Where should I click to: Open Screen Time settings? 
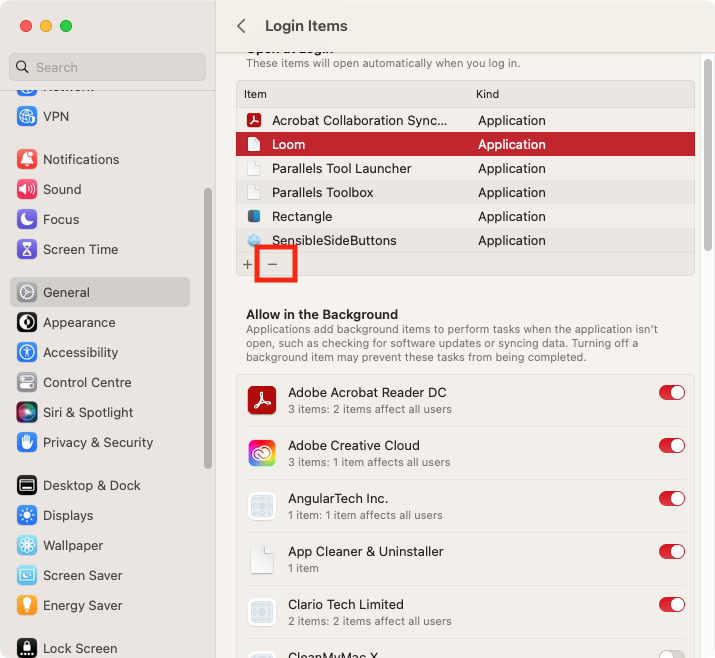tap(100, 249)
